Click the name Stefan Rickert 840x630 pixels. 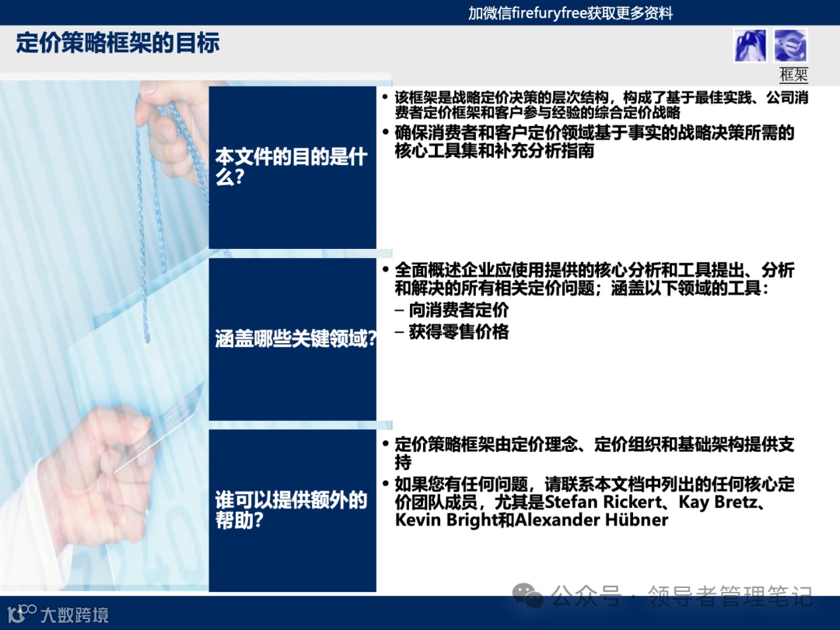(x=604, y=502)
